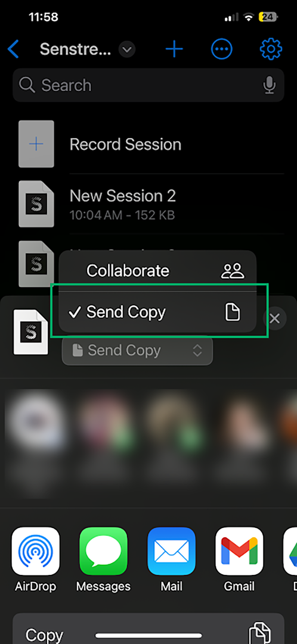Share via the Gmail app icon
Screen dimensions: 297x644
[239, 551]
